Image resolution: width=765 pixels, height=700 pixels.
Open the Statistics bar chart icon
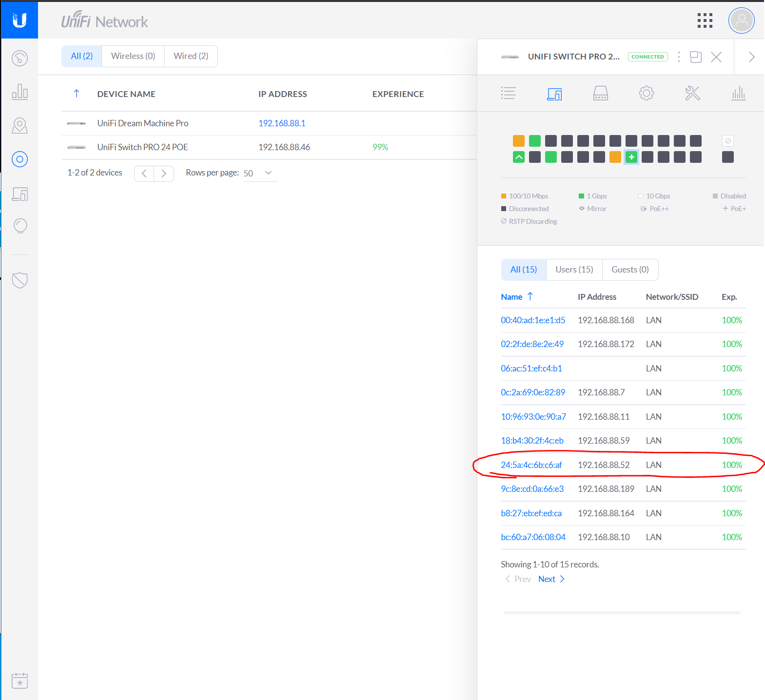(x=20, y=92)
